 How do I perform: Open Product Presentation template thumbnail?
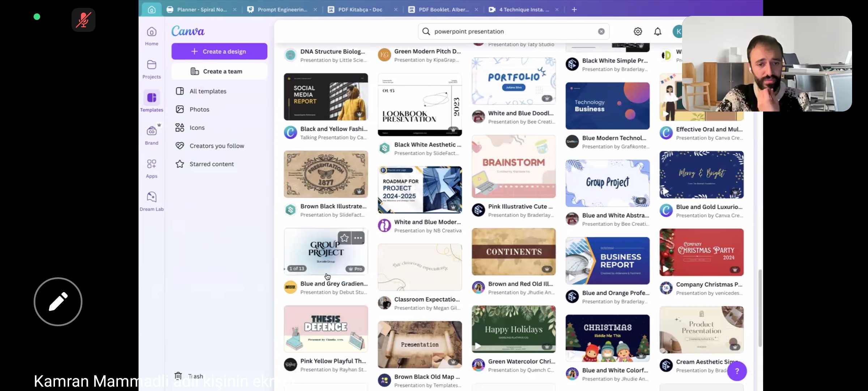702,329
